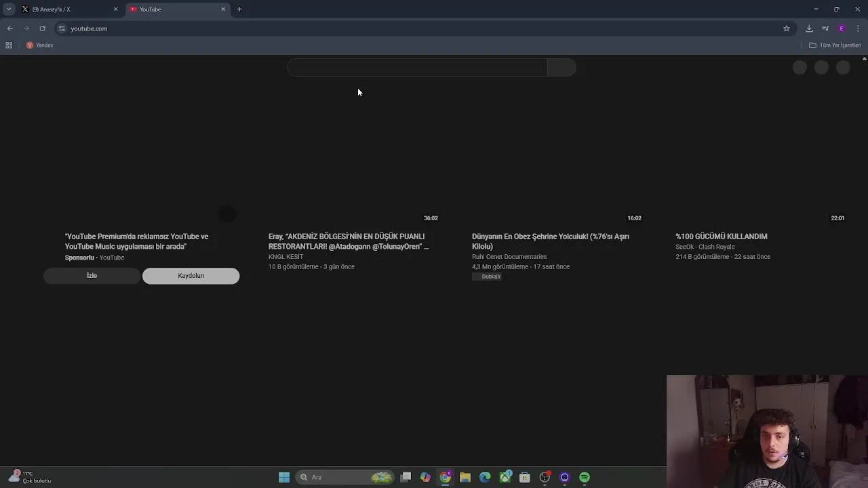Open Microsoft Store from the taskbar

525,477
